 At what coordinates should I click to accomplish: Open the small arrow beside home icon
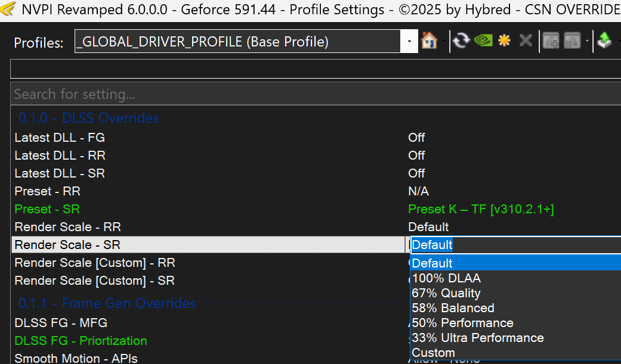click(x=444, y=41)
